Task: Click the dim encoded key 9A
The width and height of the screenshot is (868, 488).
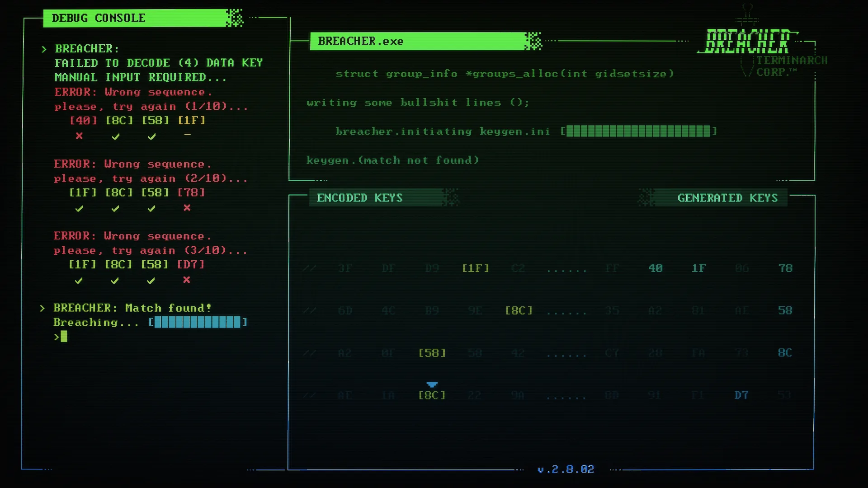Action: coord(518,395)
